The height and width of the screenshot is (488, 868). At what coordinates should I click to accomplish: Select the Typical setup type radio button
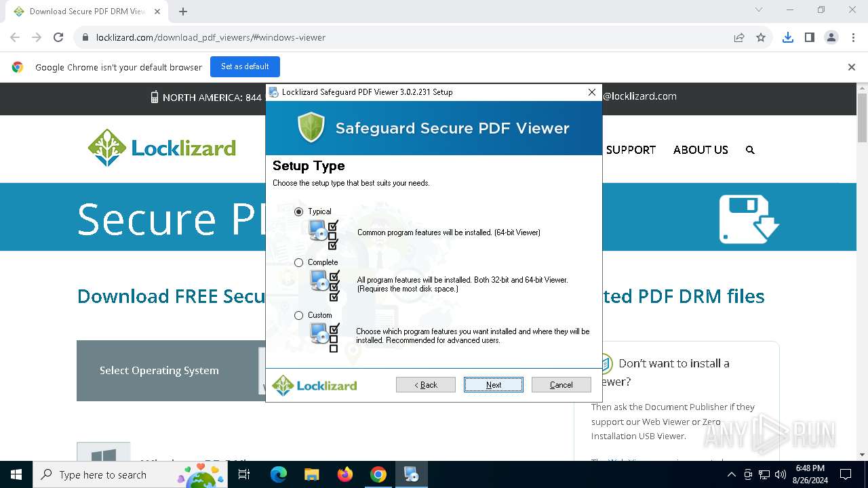click(299, 211)
